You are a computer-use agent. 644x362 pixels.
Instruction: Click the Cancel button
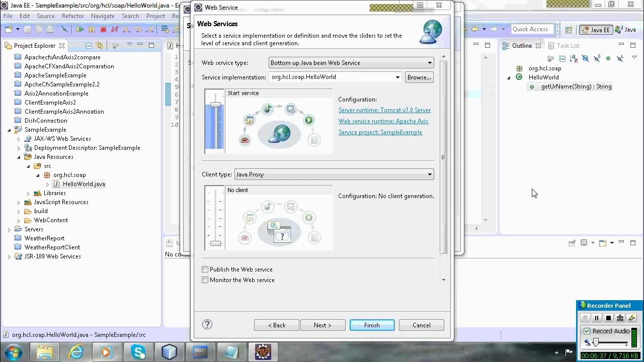421,325
